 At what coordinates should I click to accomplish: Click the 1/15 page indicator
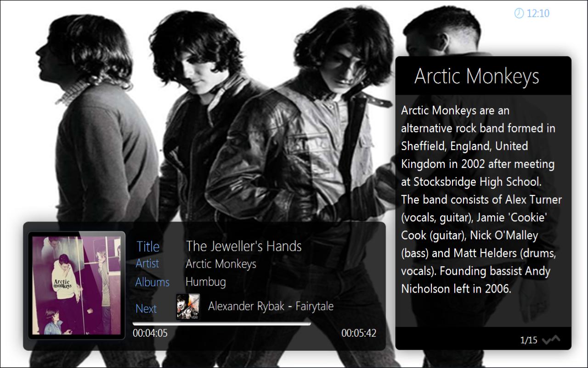(529, 340)
